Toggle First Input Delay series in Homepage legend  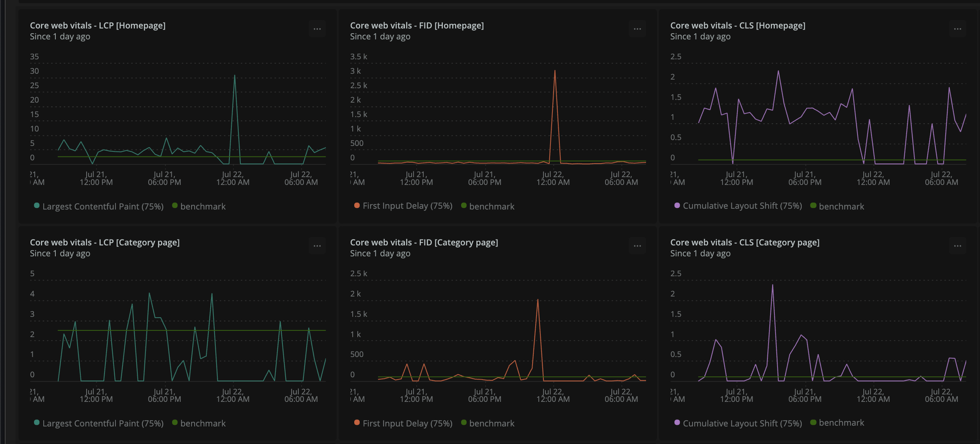[407, 206]
